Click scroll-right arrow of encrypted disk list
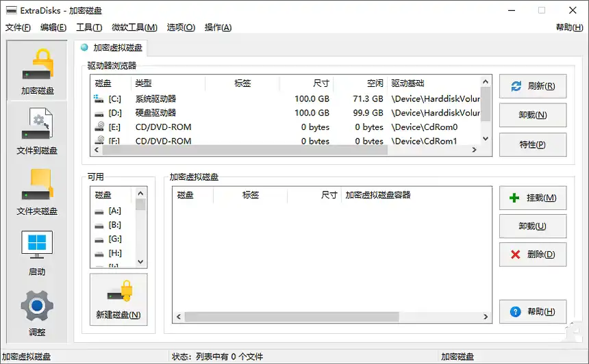The width and height of the screenshot is (589, 364). coord(486,317)
